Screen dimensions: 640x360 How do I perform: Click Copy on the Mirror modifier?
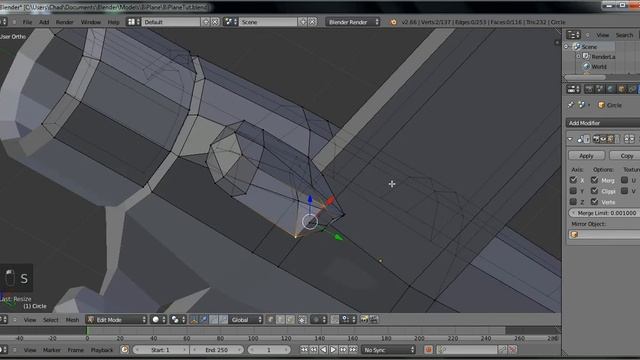pyautogui.click(x=625, y=156)
